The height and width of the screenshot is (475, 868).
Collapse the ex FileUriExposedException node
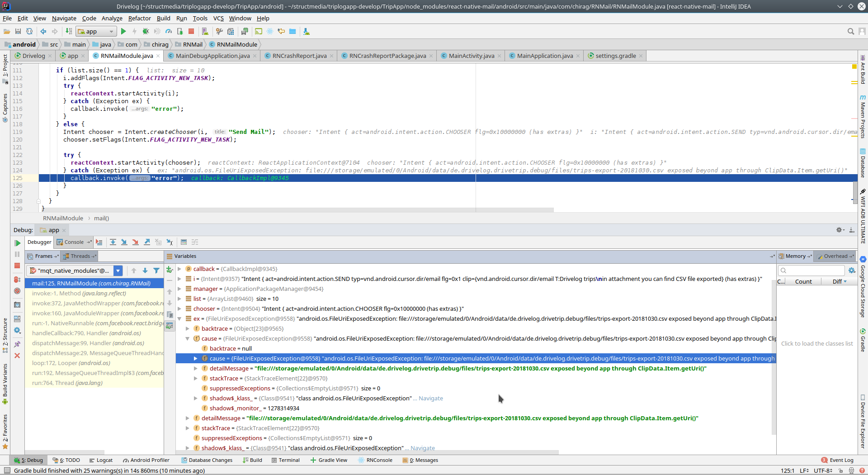coord(179,318)
